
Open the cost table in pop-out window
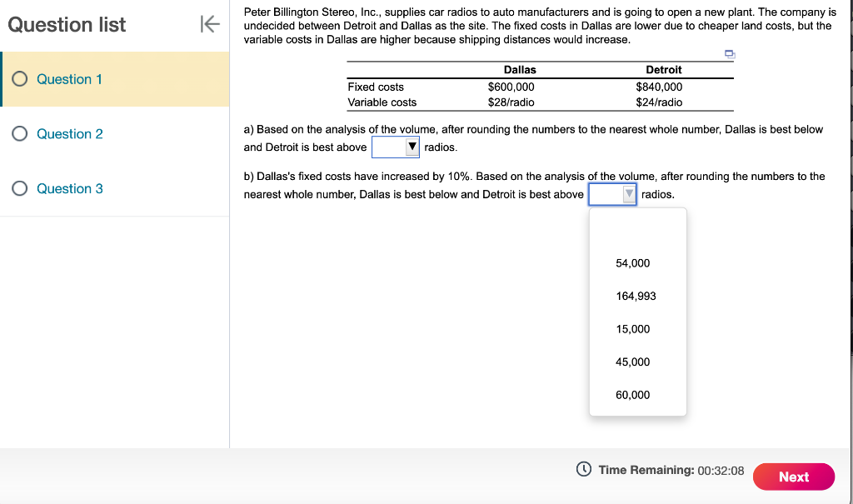(x=729, y=53)
